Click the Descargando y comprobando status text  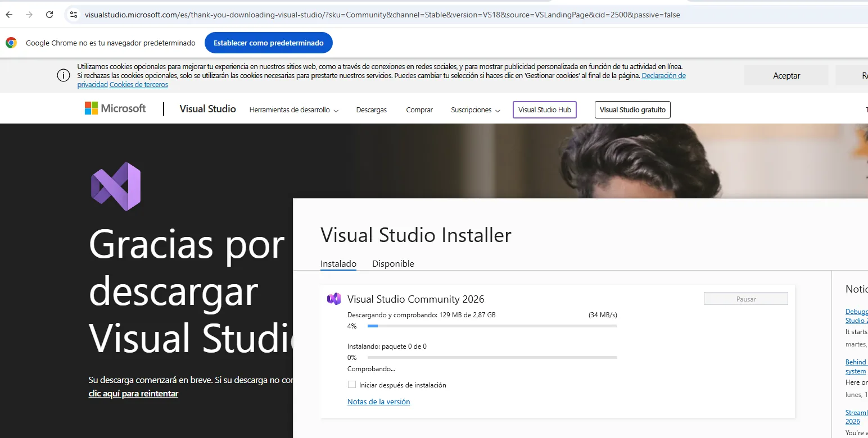point(422,315)
